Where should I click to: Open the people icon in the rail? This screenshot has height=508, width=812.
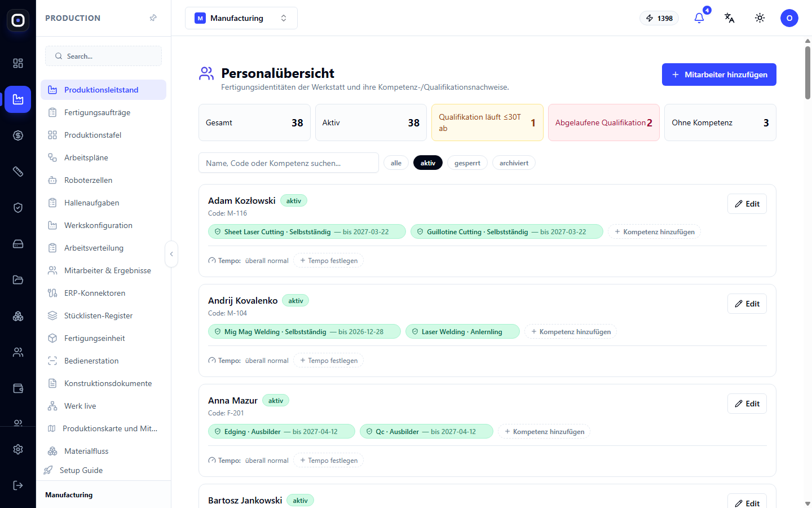18,352
